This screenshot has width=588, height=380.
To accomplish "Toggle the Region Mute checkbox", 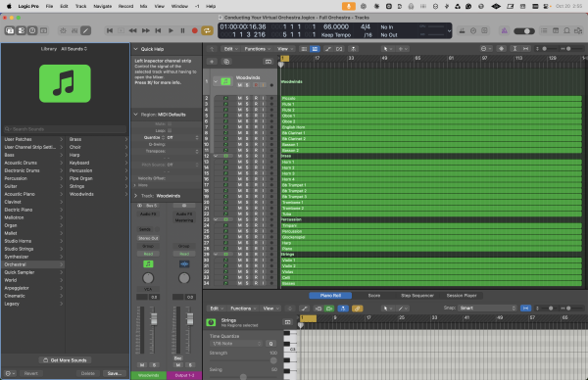I will coord(170,124).
